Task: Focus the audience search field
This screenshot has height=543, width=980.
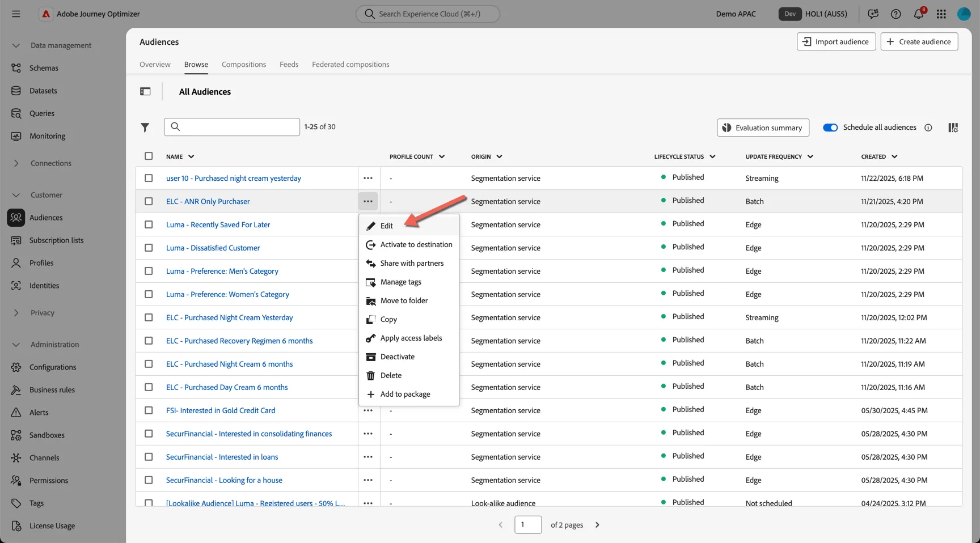Action: point(232,127)
